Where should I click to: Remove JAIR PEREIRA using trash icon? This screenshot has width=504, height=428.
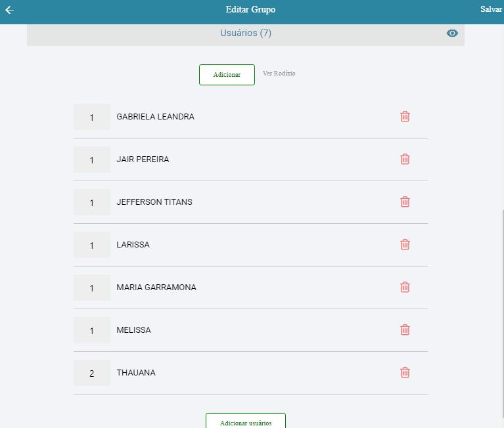[405, 159]
